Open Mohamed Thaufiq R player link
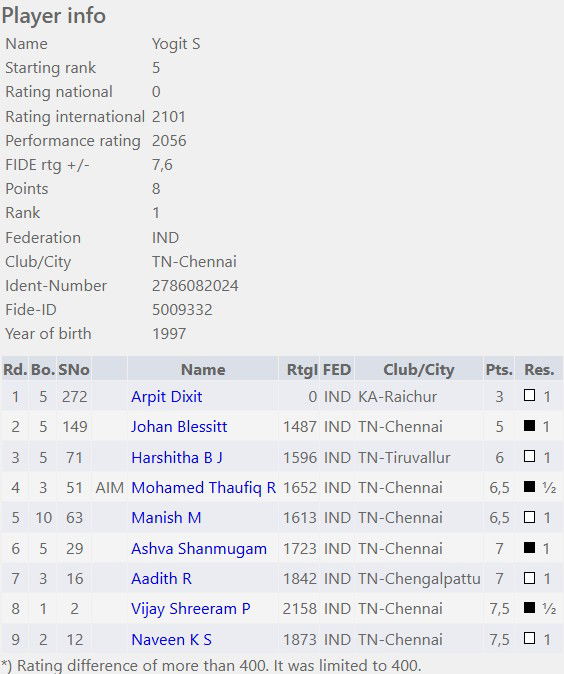Viewport: 564px width, 674px height. click(x=203, y=487)
